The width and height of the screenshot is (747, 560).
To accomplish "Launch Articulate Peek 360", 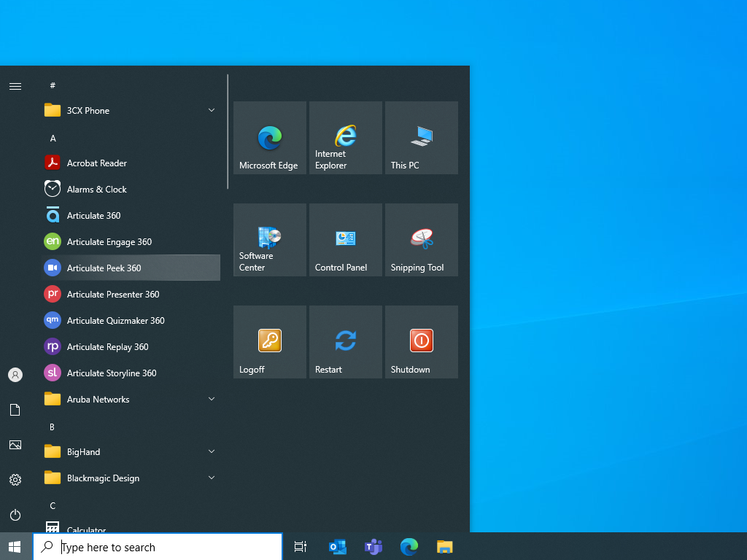I will (131, 268).
